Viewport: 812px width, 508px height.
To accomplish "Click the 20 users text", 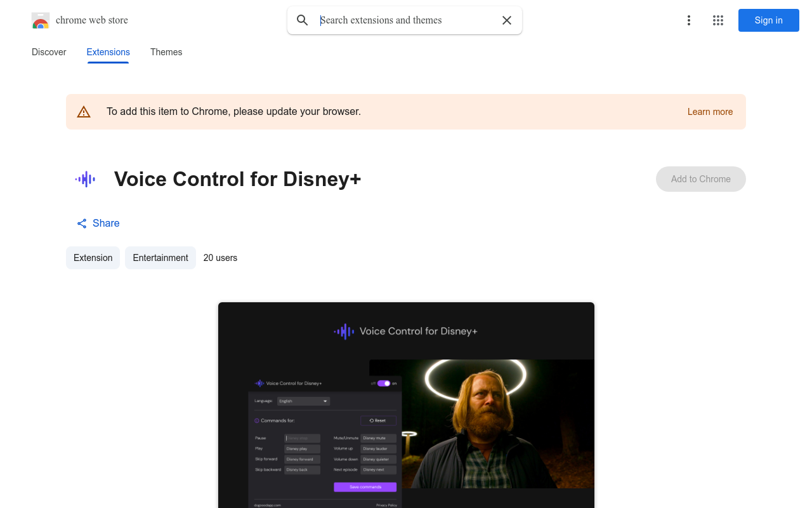I will (x=220, y=258).
